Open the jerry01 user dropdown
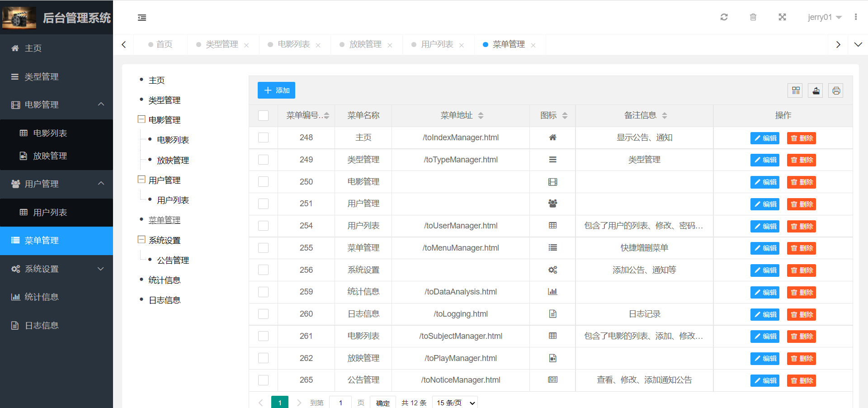Viewport: 868px width, 408px height. (825, 17)
